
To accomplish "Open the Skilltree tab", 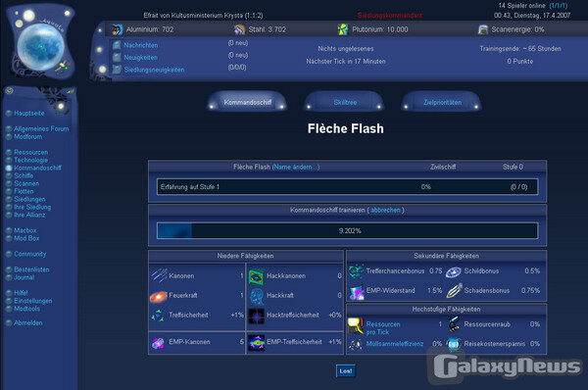I will (345, 102).
